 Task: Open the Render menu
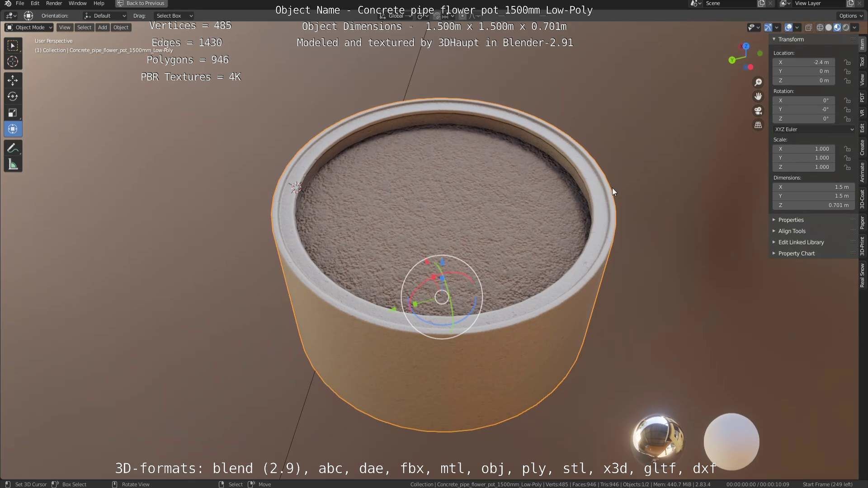tap(54, 3)
